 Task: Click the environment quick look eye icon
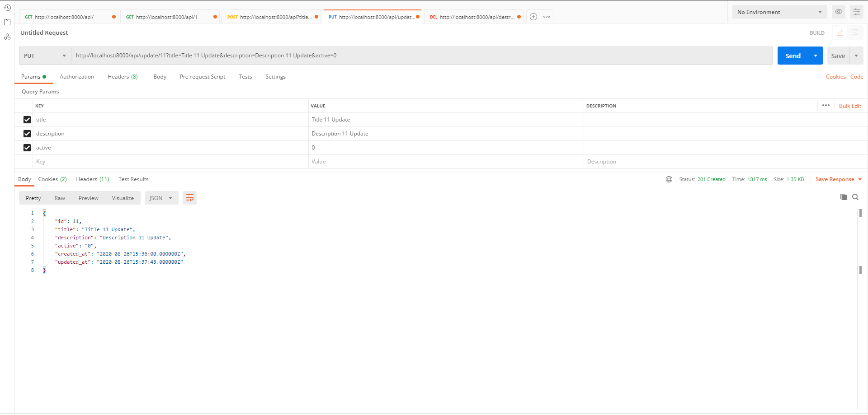tap(839, 12)
